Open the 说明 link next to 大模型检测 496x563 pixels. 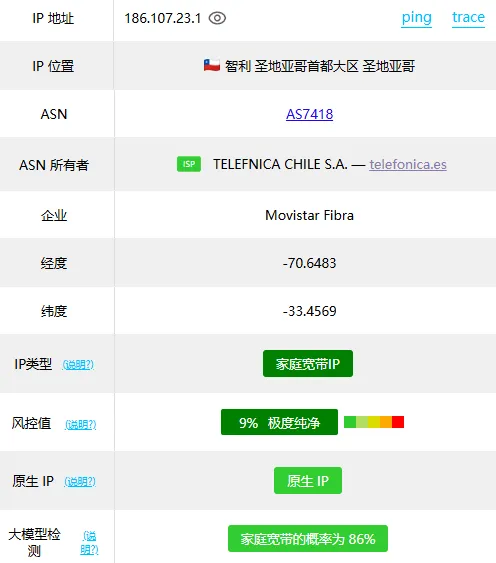click(89, 543)
